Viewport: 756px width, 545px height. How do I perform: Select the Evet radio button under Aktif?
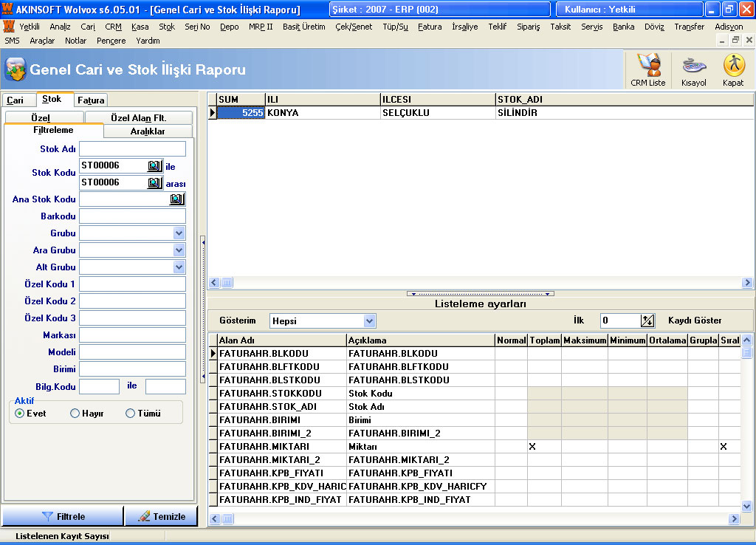click(x=20, y=414)
